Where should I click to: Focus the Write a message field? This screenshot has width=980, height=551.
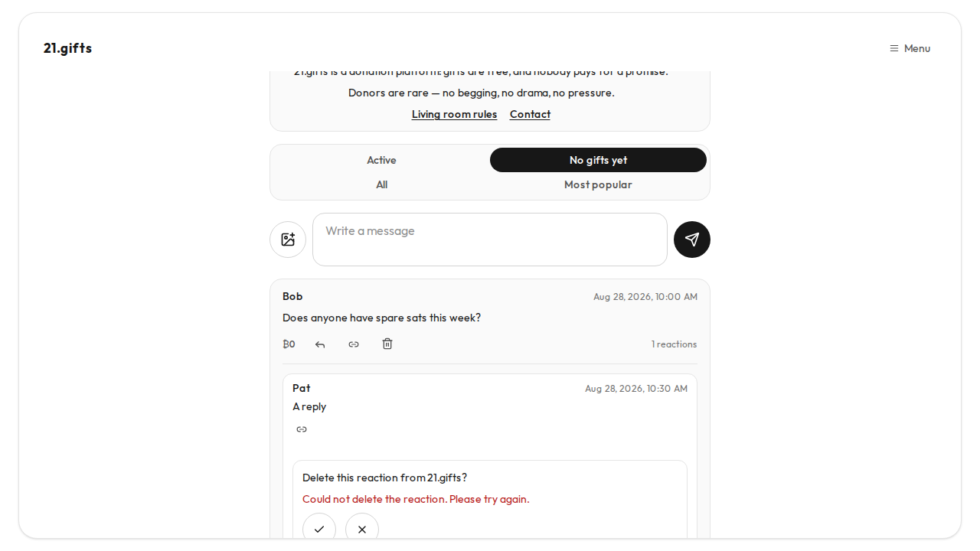490,240
